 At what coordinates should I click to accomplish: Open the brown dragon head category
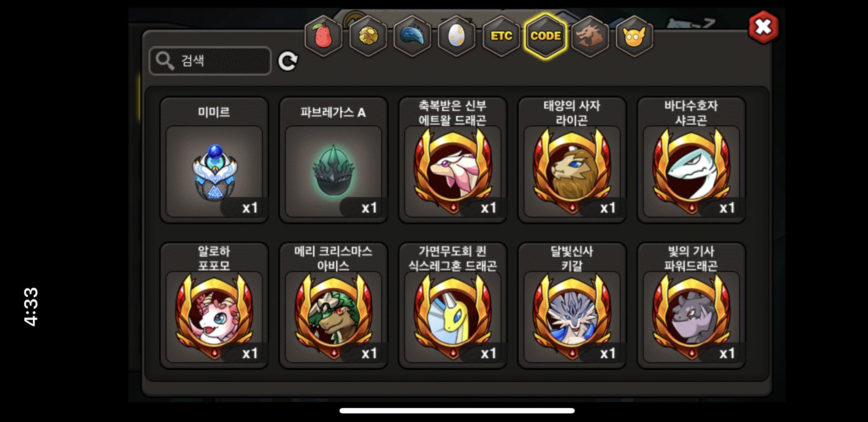point(590,36)
